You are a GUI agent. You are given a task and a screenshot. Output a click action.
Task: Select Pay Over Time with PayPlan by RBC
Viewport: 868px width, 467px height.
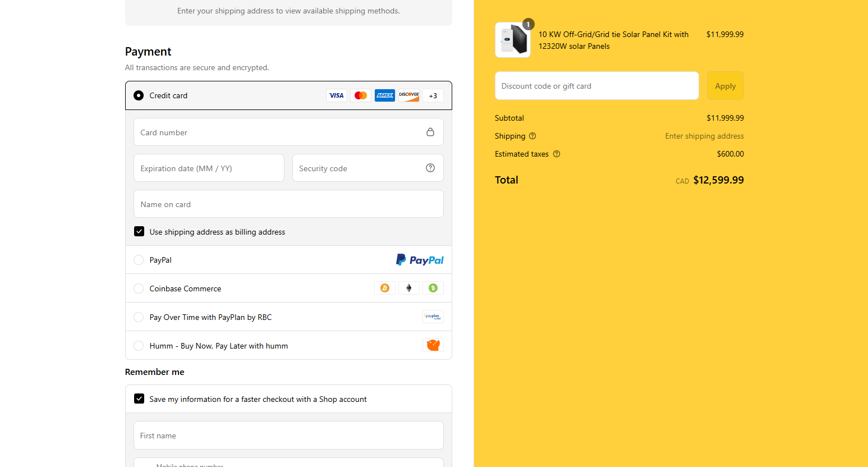click(139, 317)
